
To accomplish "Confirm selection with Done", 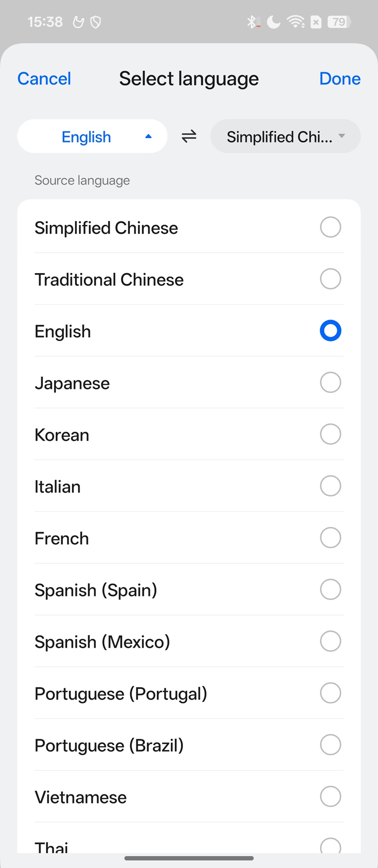I will point(340,79).
